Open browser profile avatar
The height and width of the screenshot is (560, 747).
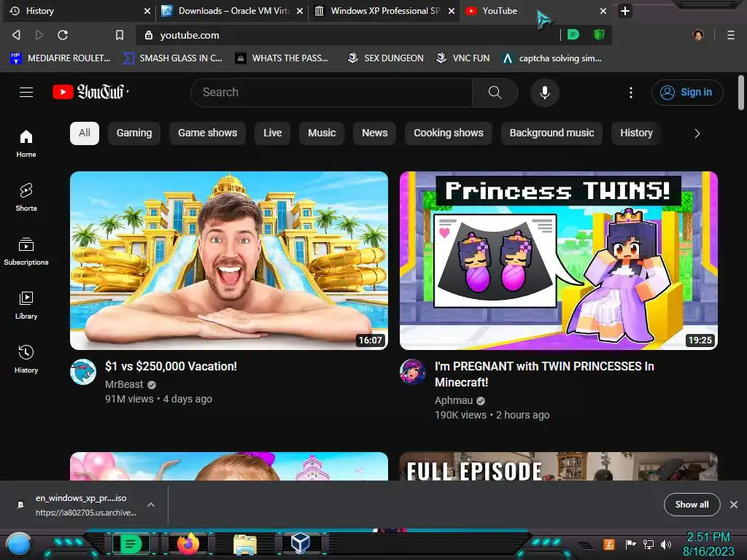[698, 35]
